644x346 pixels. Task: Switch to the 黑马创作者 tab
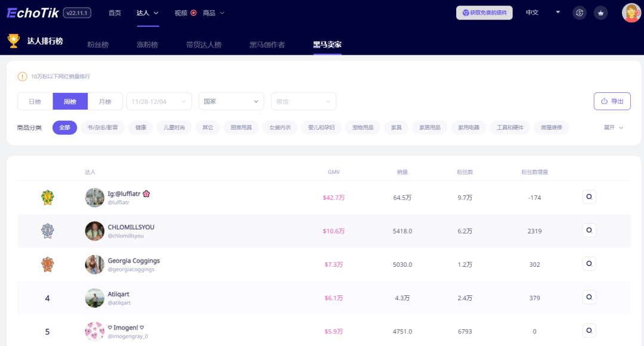(x=267, y=45)
